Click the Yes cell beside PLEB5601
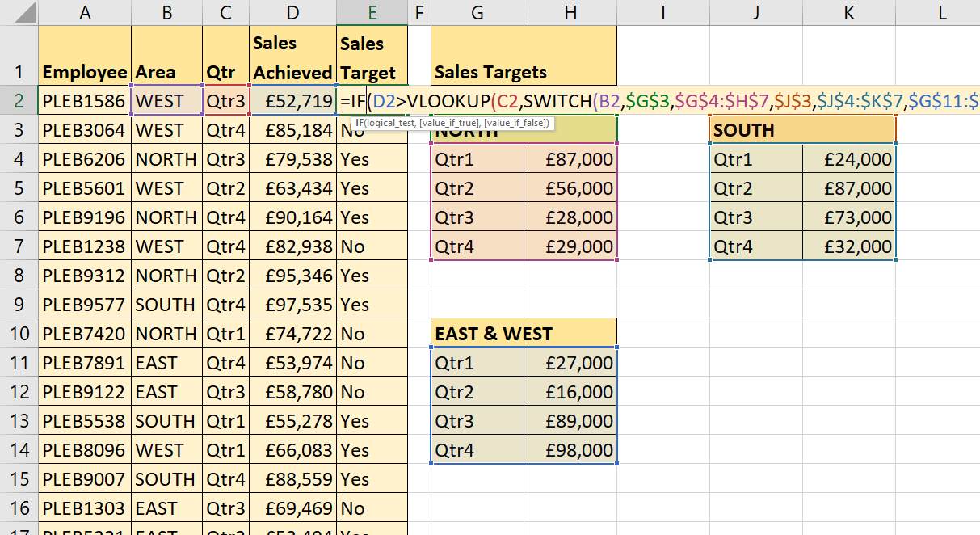The image size is (980, 535). 372,188
